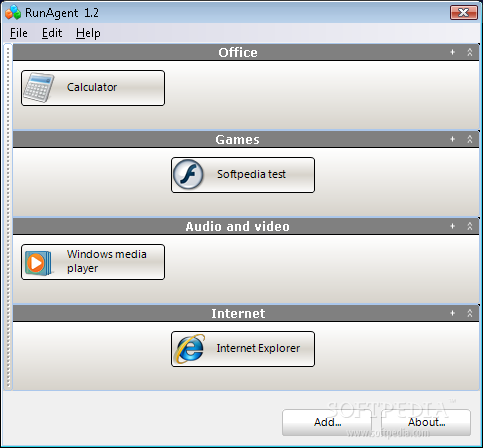Click the plus icon in Office header
Screen dimensions: 483x448
[452, 52]
